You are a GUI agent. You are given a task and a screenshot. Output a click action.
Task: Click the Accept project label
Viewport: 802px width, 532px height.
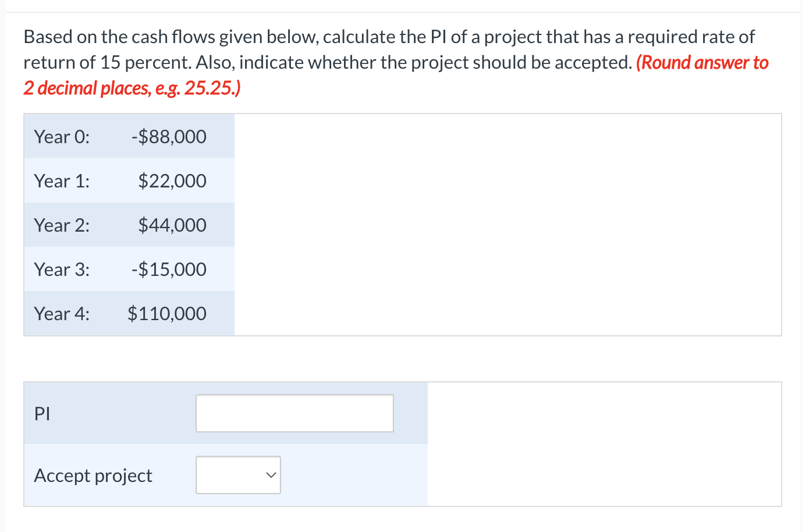click(93, 475)
